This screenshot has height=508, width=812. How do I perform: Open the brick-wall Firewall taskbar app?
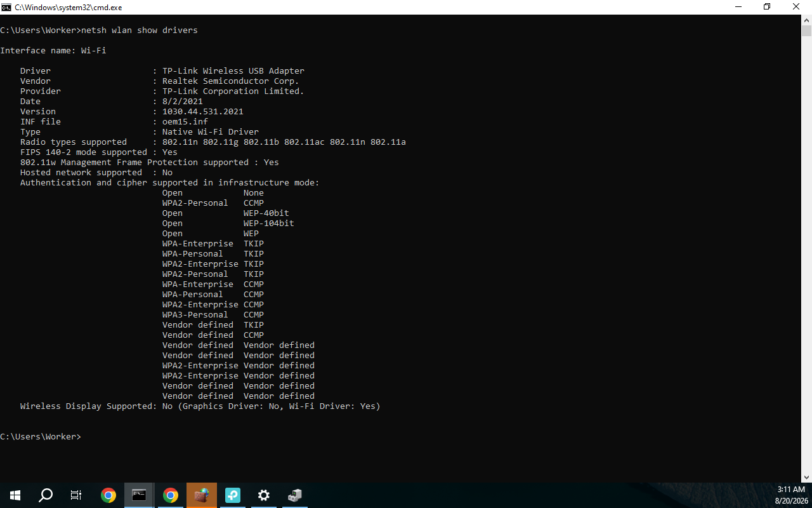[202, 495]
